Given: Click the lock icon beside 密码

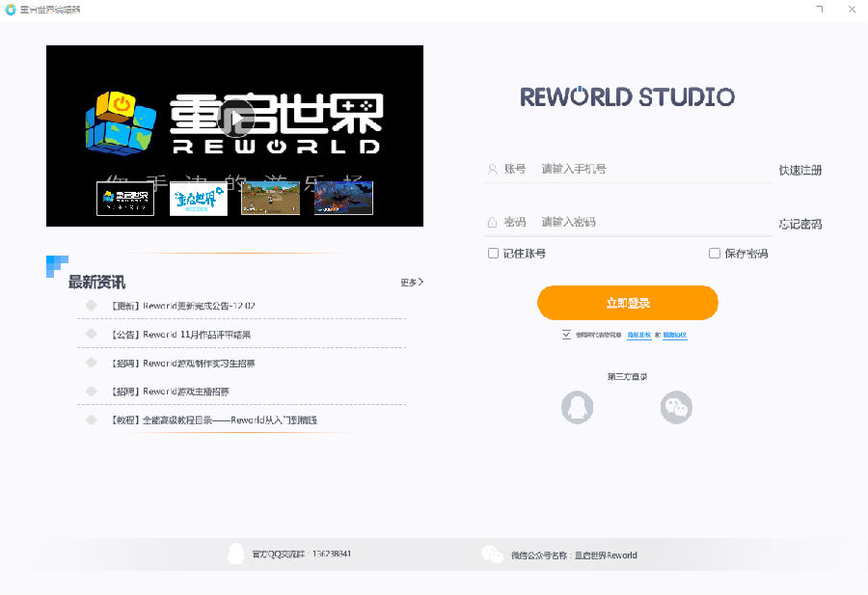Looking at the screenshot, I should (492, 223).
